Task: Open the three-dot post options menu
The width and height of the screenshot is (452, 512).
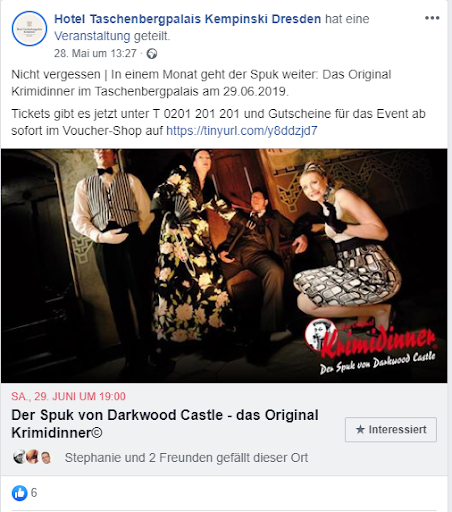Action: tap(432, 18)
